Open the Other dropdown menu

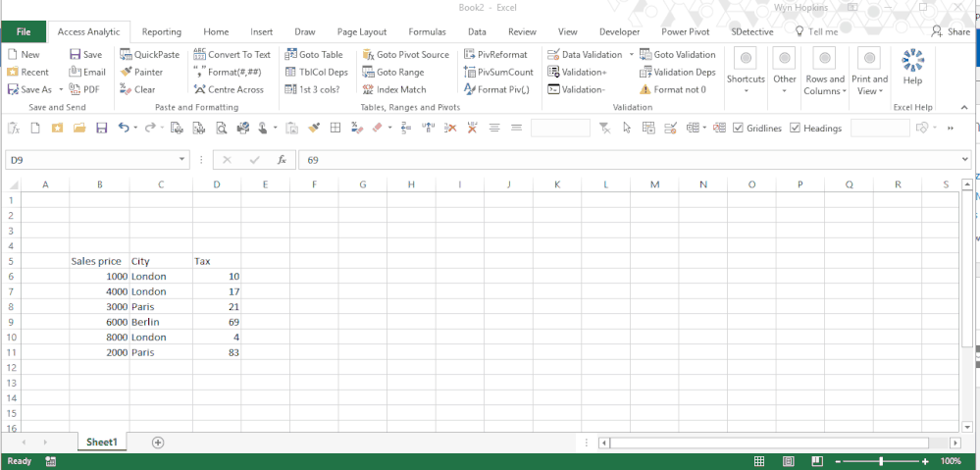tap(785, 74)
